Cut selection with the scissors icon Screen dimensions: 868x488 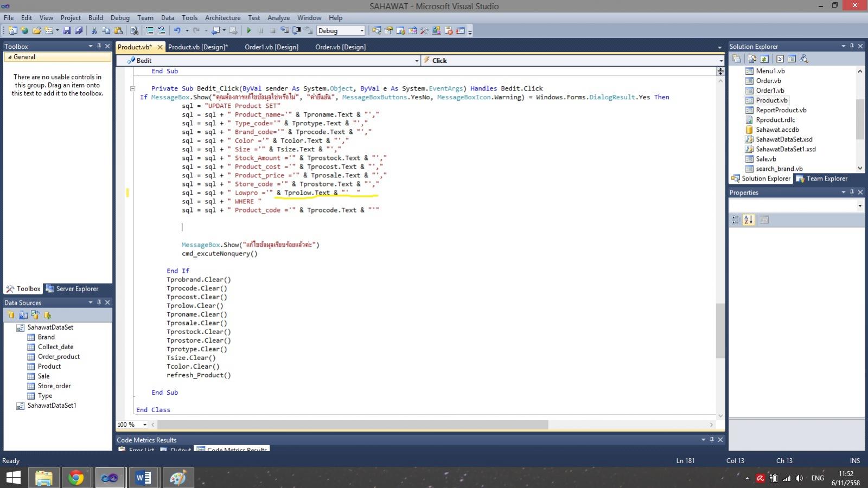pyautogui.click(x=94, y=30)
